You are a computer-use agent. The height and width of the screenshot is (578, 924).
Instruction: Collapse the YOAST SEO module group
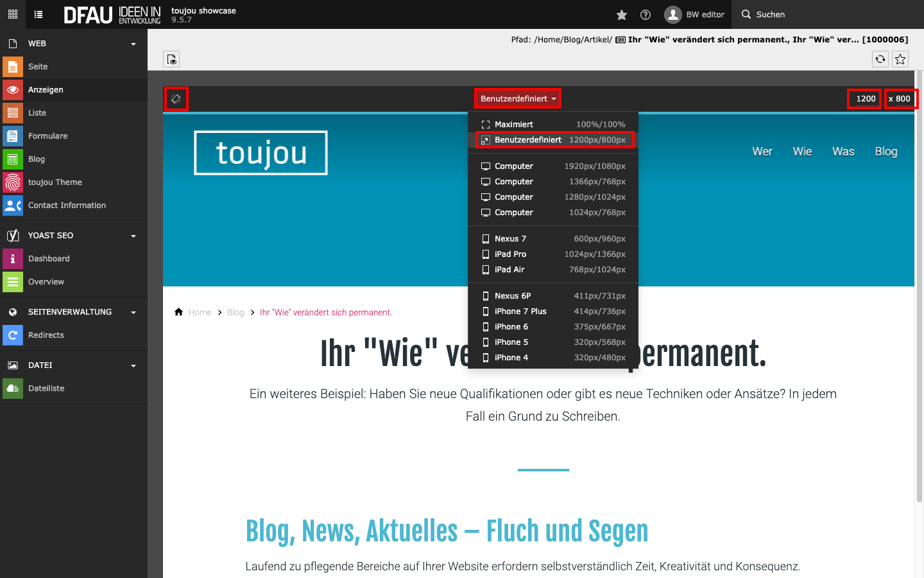[133, 236]
